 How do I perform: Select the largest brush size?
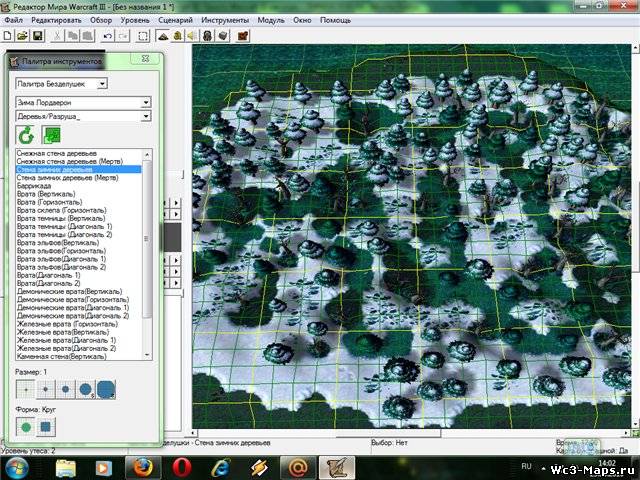105,387
